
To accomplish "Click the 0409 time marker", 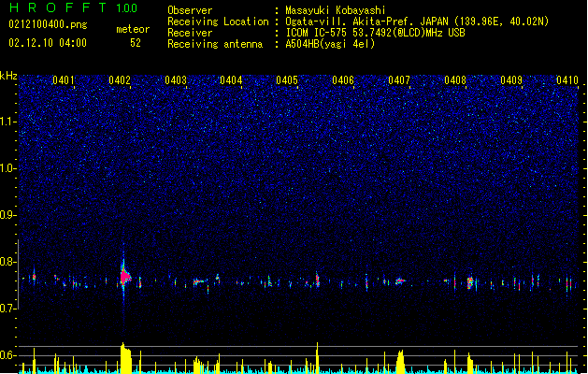I will (511, 79).
